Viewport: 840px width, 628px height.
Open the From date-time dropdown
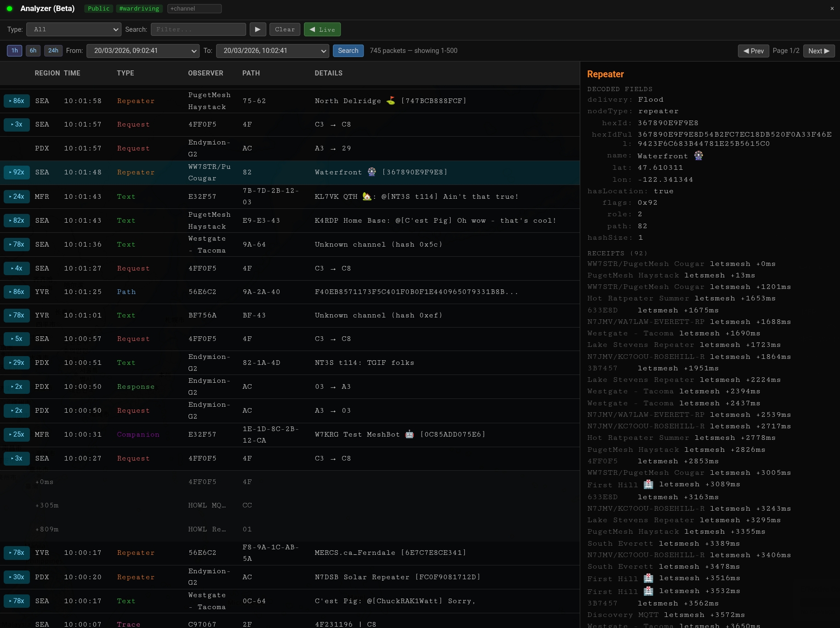coord(143,51)
